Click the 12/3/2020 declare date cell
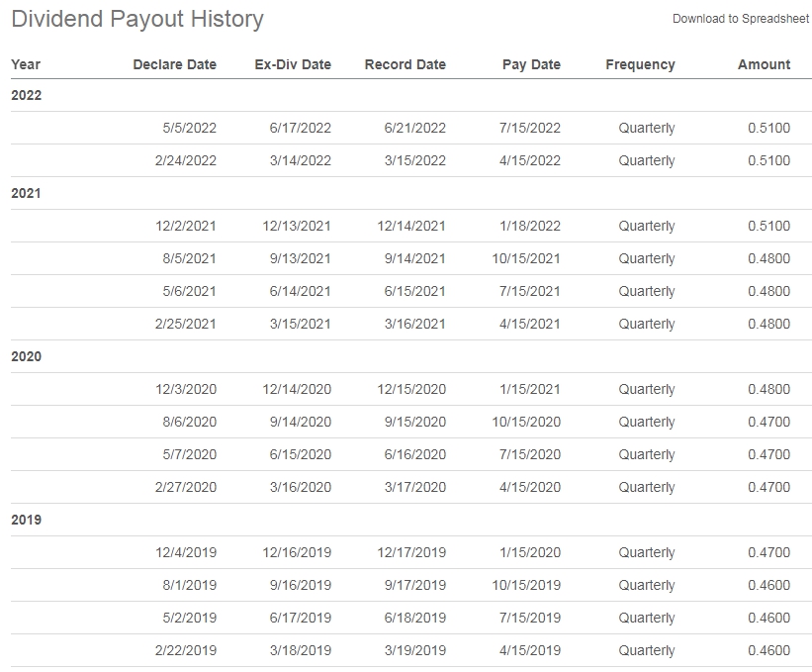This screenshot has height=672, width=812. [x=186, y=389]
